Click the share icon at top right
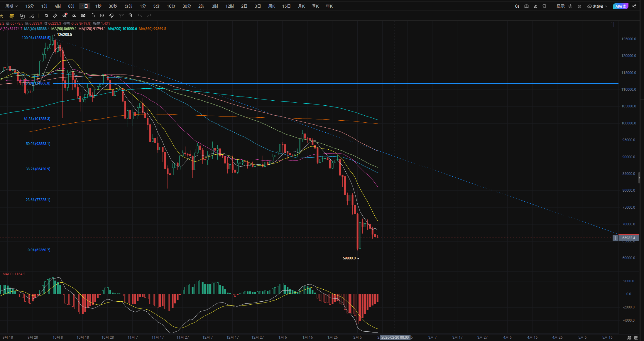 point(634,6)
